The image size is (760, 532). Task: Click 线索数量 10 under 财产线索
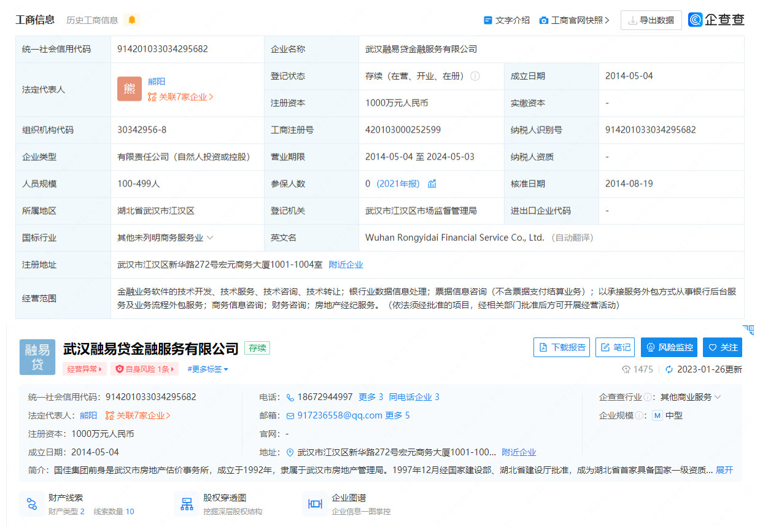[x=114, y=512]
